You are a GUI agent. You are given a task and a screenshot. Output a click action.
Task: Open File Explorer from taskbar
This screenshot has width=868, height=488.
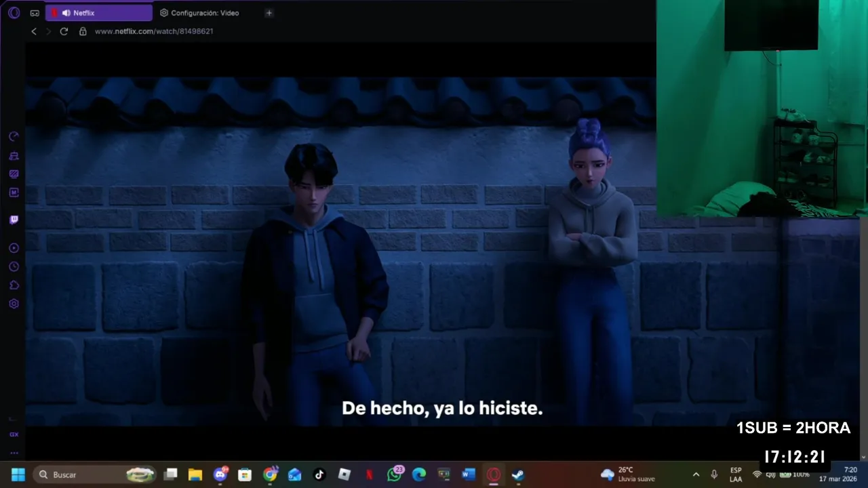point(195,474)
